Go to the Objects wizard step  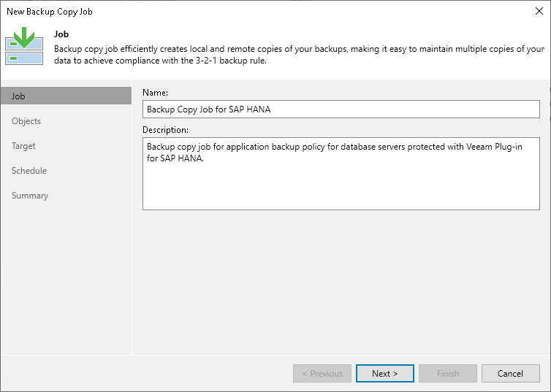point(26,121)
